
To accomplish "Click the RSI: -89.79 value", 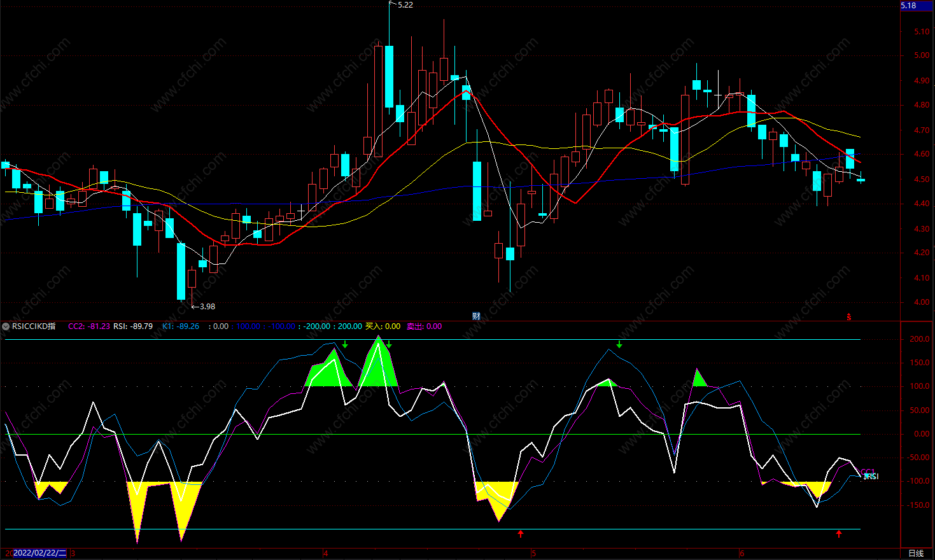I will [x=133, y=326].
